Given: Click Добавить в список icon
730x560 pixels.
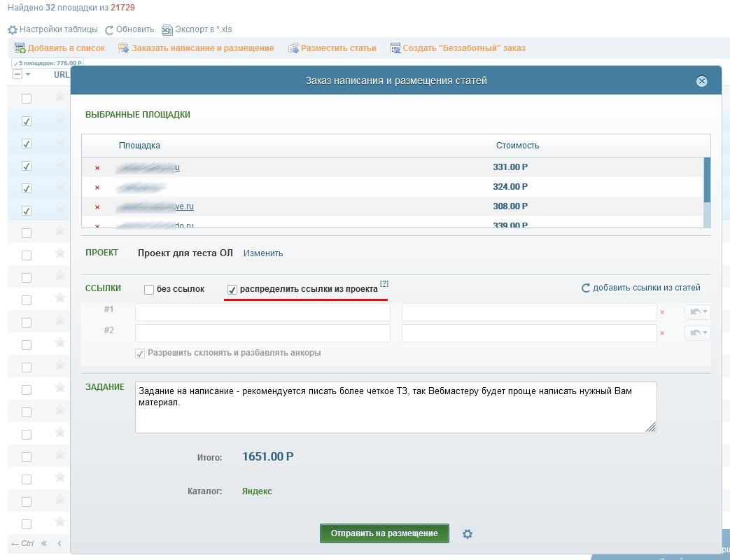Looking at the screenshot, I should coord(20,48).
